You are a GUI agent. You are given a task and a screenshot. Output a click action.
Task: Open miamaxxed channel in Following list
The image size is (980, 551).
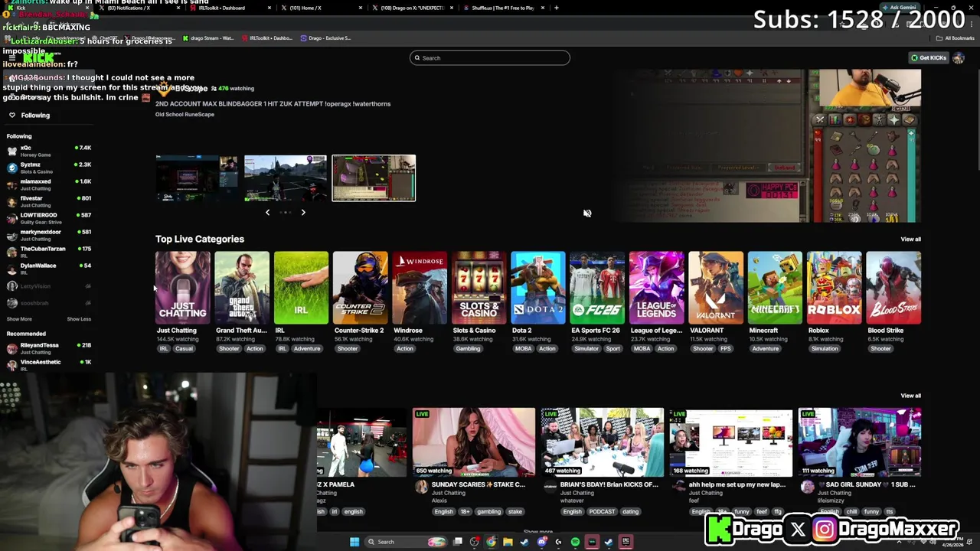[47, 184]
